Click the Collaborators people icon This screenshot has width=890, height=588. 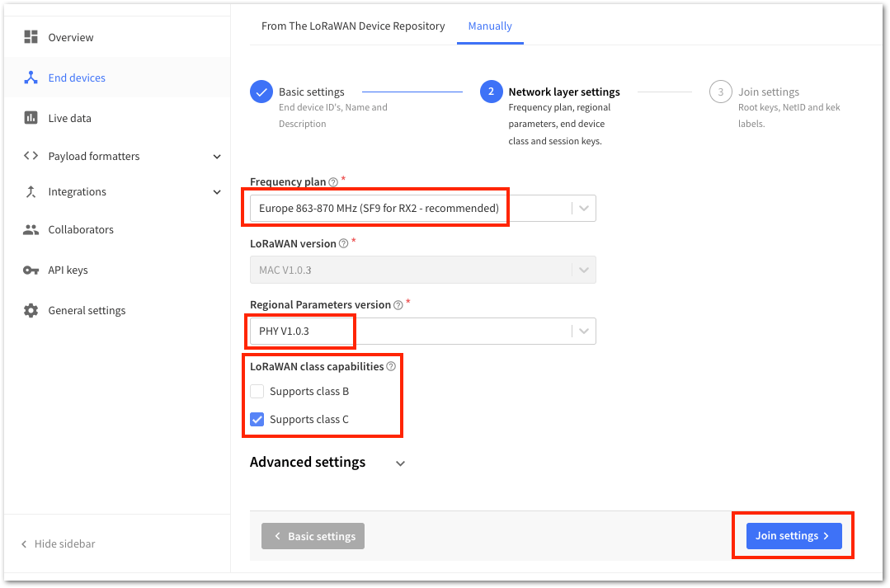(31, 229)
